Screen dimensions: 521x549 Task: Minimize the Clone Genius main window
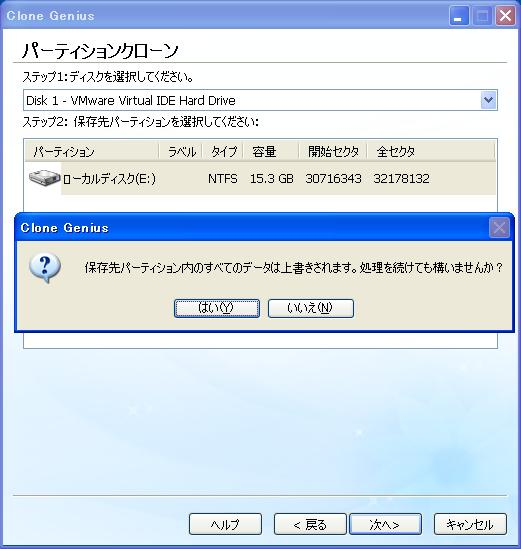pos(459,16)
